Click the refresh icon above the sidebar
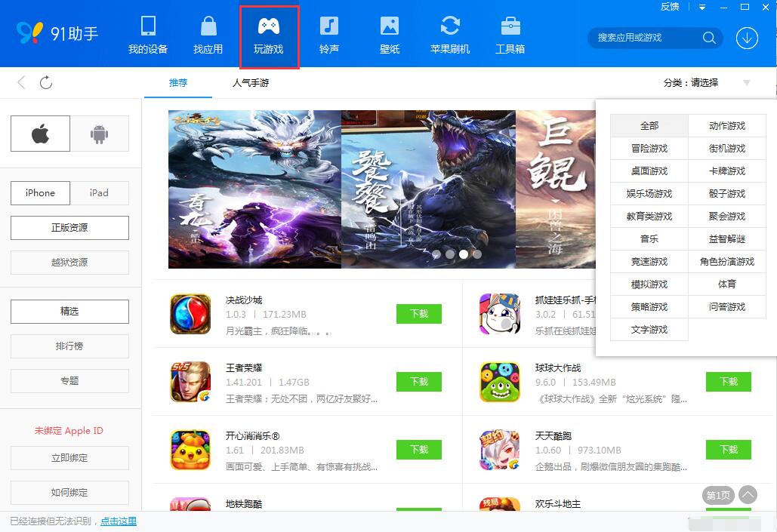The width and height of the screenshot is (777, 532). point(46,83)
